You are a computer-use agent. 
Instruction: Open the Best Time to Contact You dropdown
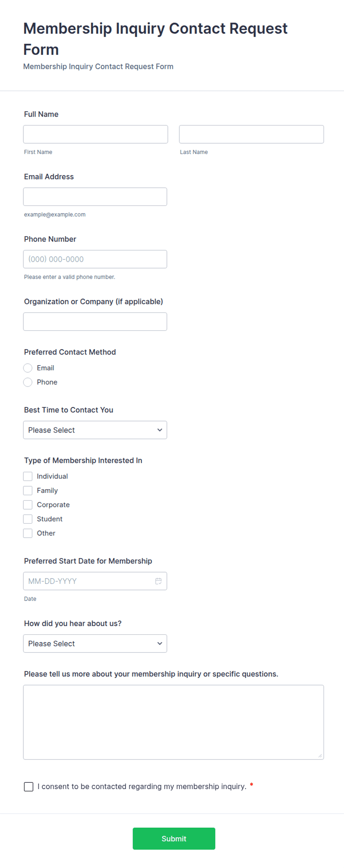pyautogui.click(x=95, y=430)
